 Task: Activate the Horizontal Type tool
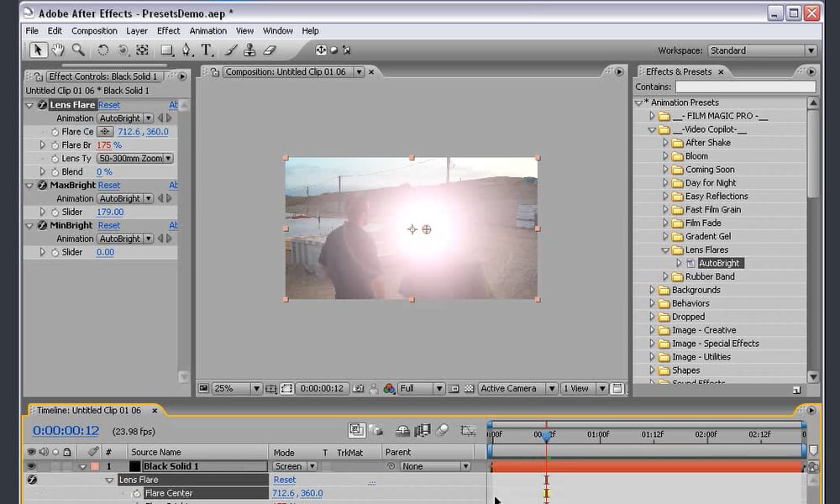pos(207,50)
